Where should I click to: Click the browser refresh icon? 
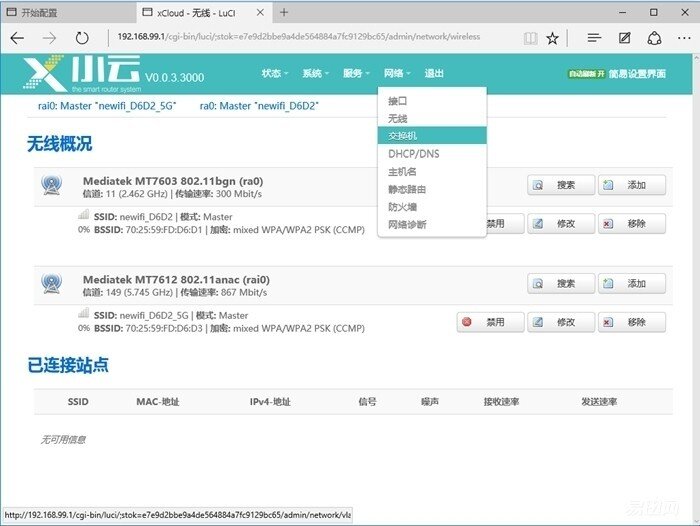[82, 37]
